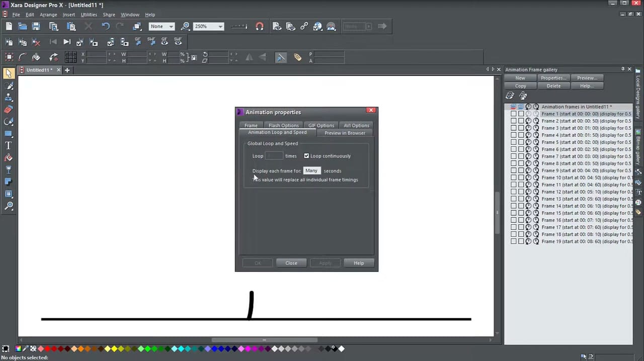Pick the Fill tool from the toolbox
Image resolution: width=644 pixels, height=361 pixels.
click(x=9, y=158)
